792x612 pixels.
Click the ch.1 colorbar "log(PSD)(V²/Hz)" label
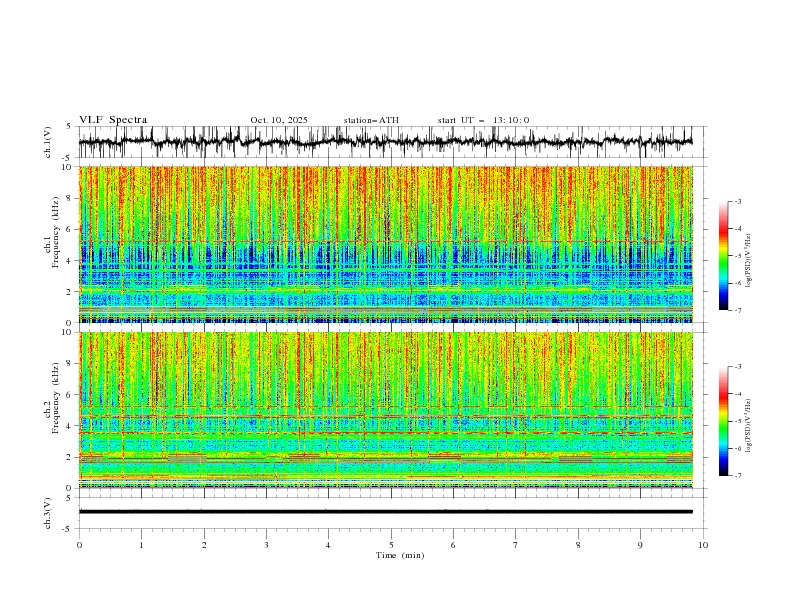tap(749, 261)
